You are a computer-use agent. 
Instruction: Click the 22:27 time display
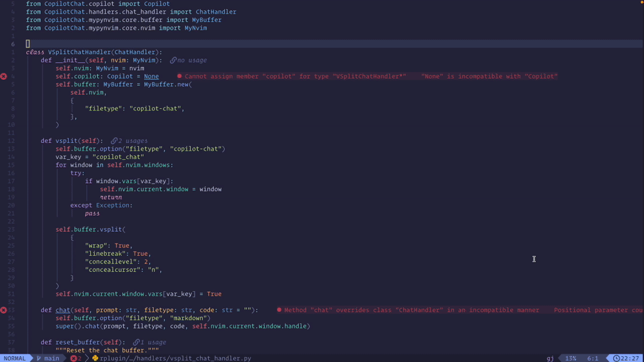tap(630, 358)
